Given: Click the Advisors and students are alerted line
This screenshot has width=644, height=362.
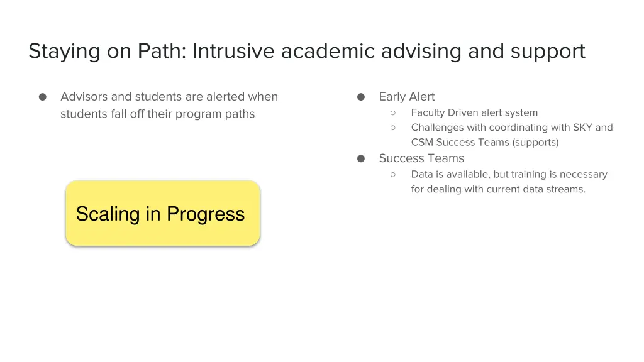Looking at the screenshot, I should 169,97.
